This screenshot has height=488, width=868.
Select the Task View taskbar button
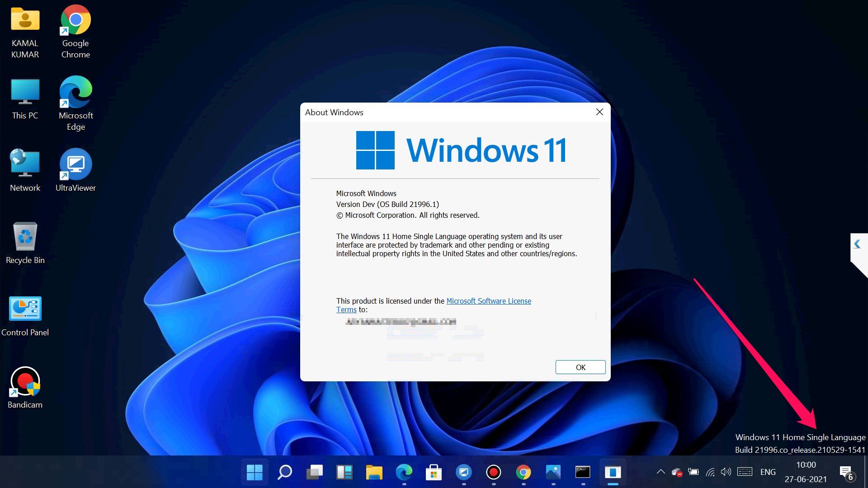click(314, 472)
